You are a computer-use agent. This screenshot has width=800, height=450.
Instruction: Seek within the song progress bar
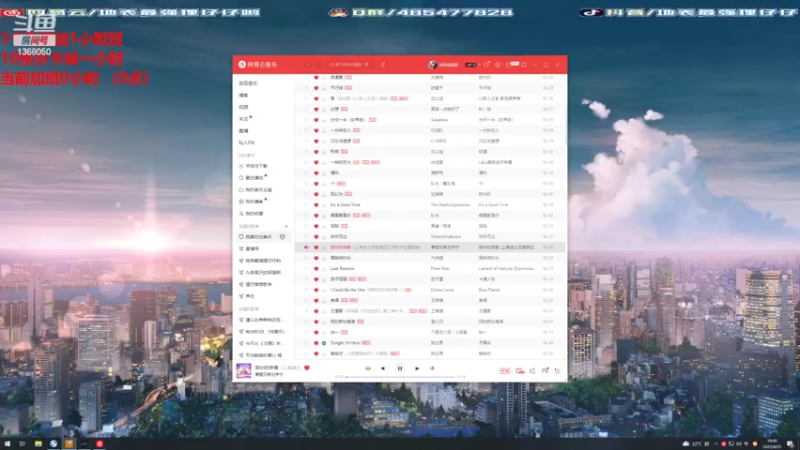[x=400, y=377]
